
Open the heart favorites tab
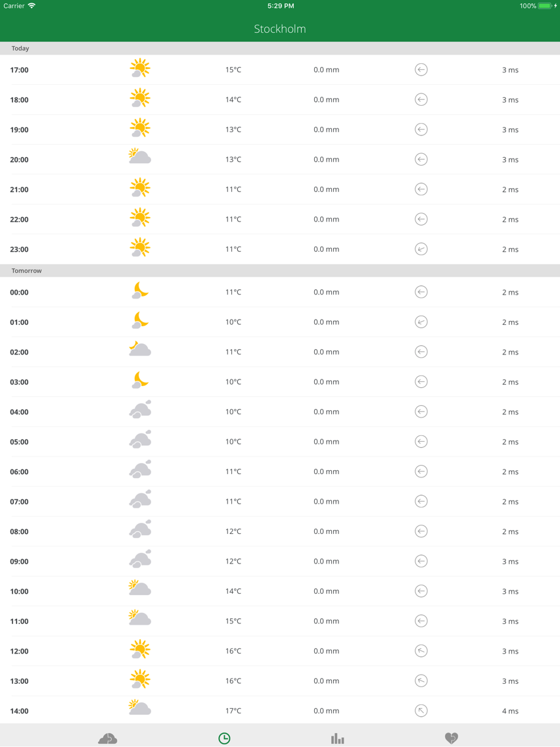tap(451, 738)
